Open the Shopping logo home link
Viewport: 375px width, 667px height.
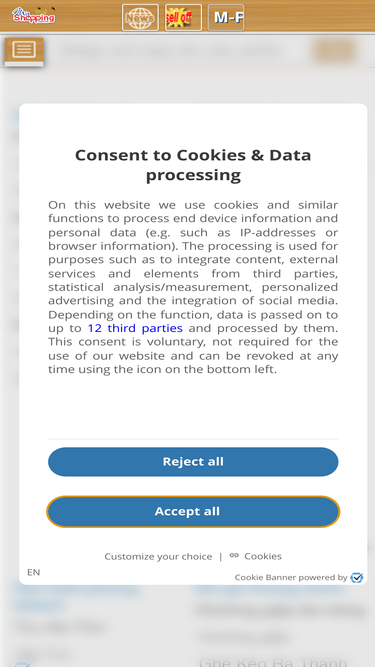33,15
